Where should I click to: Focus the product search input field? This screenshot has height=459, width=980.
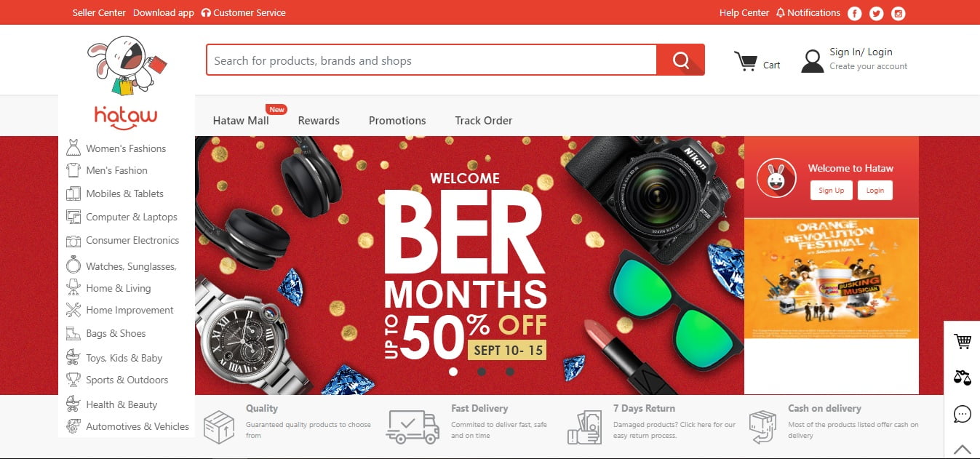click(x=431, y=60)
